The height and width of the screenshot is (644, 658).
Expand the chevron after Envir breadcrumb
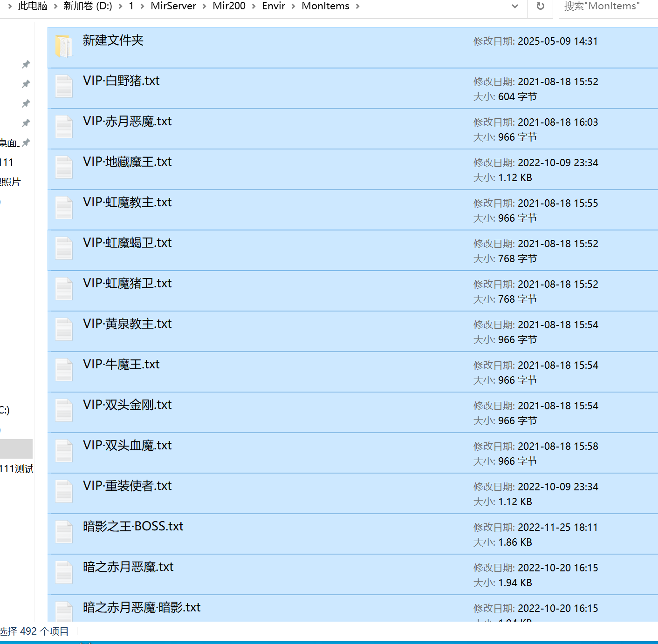[x=294, y=7]
